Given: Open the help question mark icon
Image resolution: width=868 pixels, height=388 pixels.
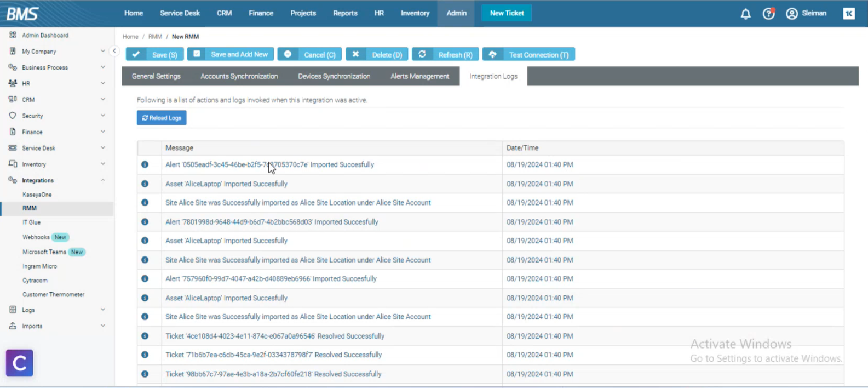Looking at the screenshot, I should [768, 14].
